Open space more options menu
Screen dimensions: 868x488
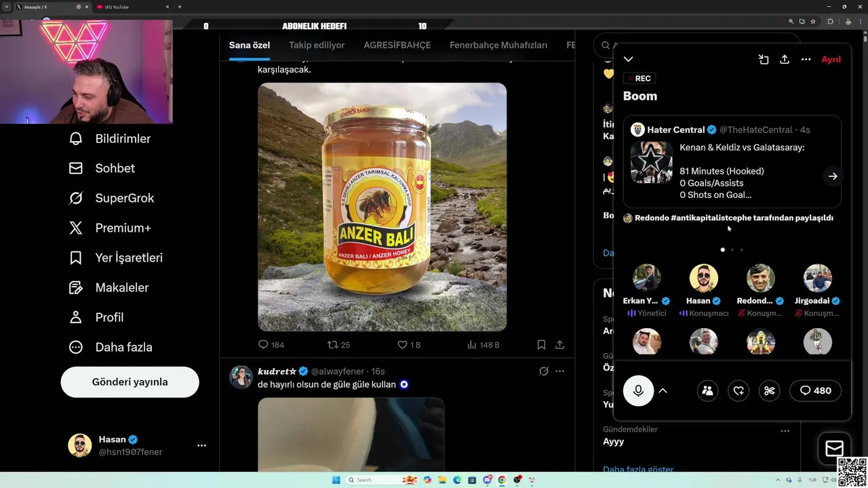(x=806, y=59)
